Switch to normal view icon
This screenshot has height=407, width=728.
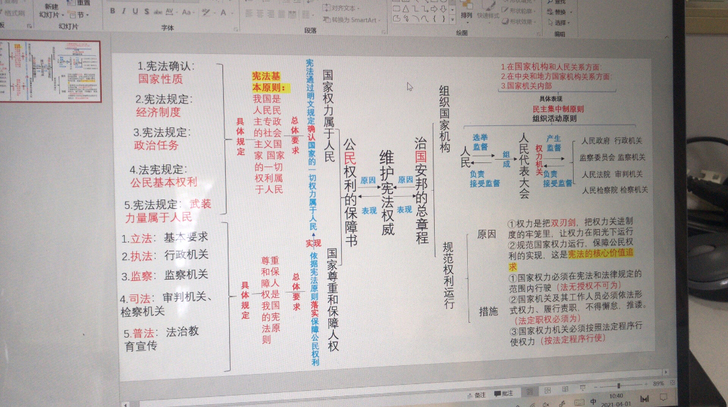click(530, 392)
